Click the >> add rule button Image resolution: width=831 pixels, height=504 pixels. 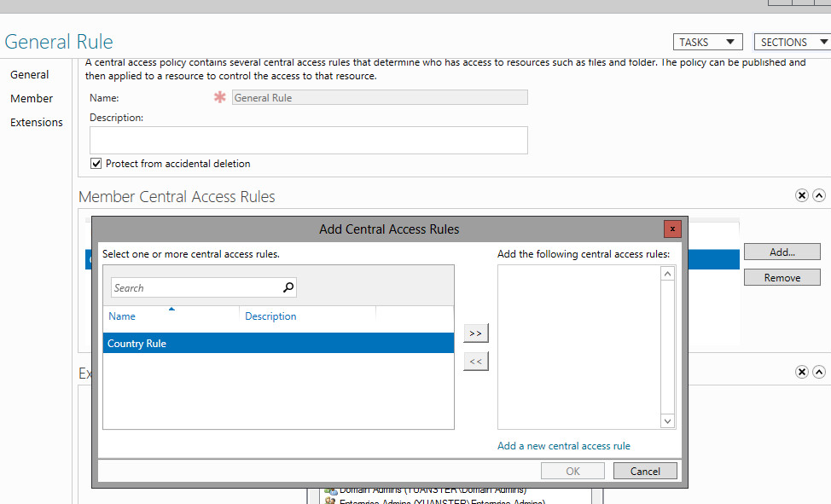475,333
